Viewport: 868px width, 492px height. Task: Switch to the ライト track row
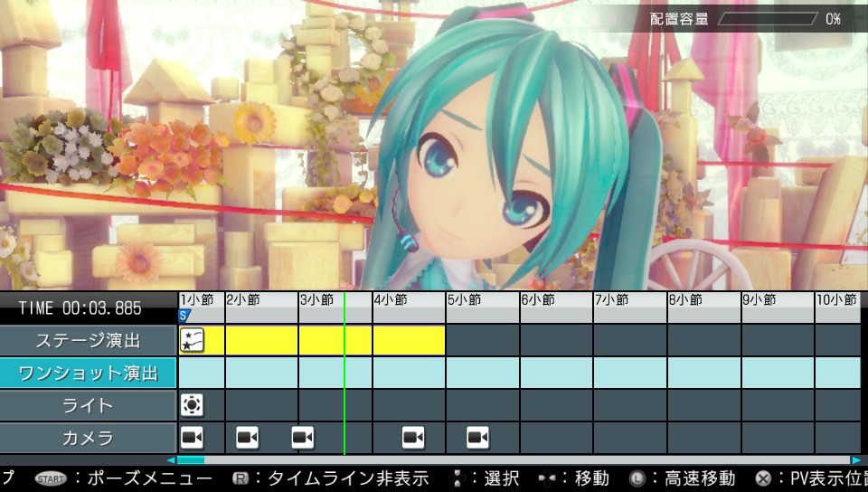tap(88, 405)
